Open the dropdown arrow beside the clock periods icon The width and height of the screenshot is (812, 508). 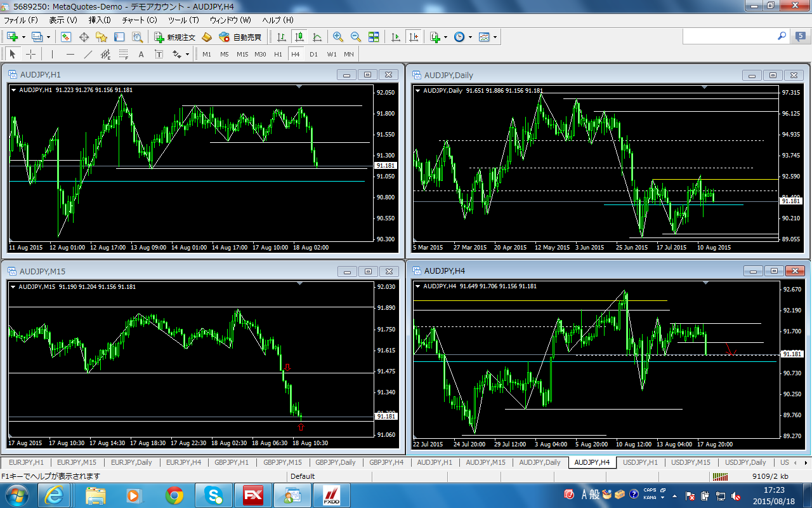point(470,37)
